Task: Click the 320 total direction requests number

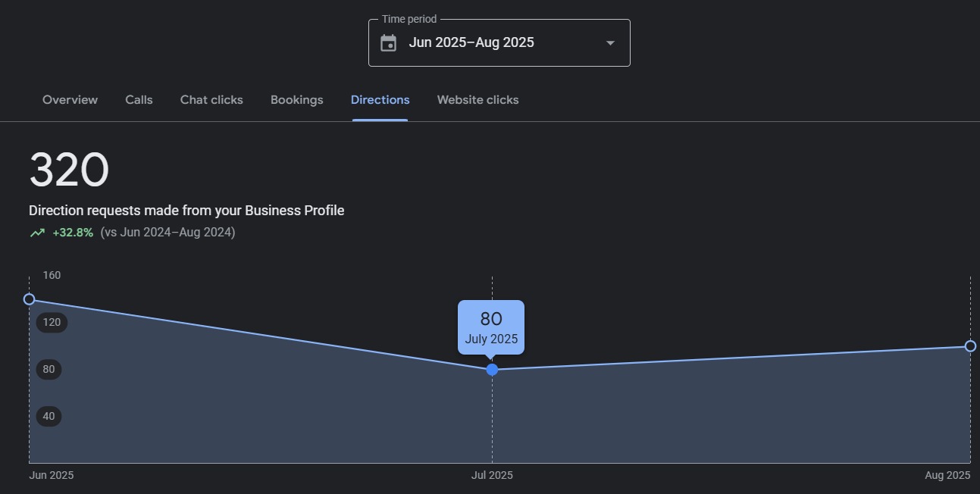Action: pyautogui.click(x=69, y=170)
